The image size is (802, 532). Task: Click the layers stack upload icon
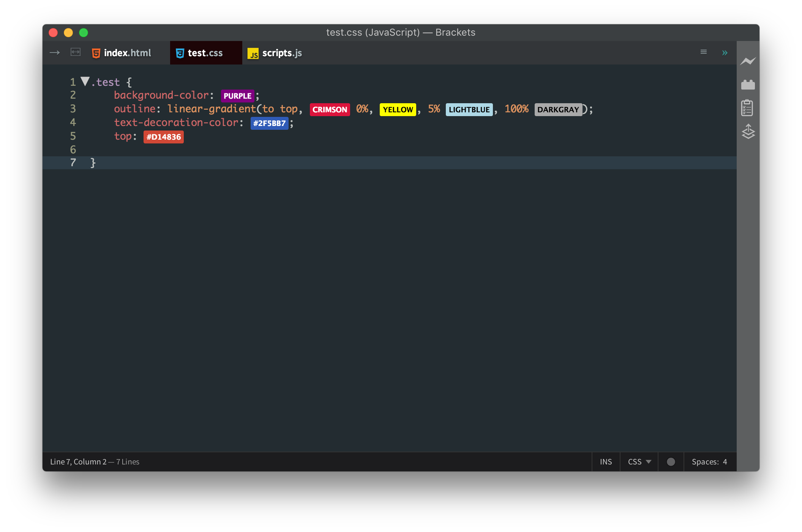[x=748, y=131]
